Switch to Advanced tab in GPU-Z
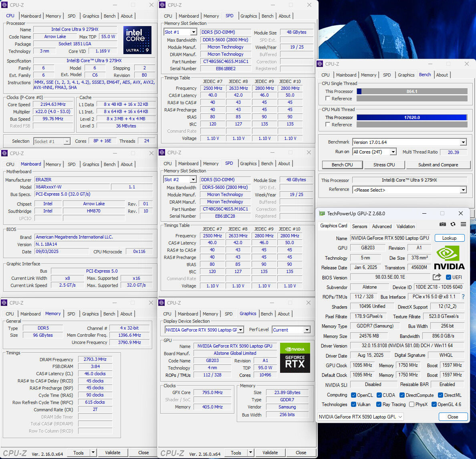 (381, 226)
